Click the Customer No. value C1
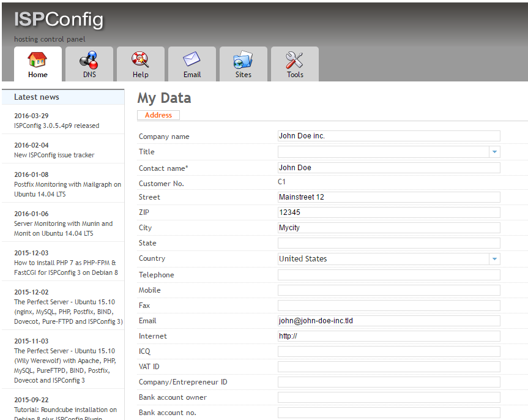This screenshot has height=420, width=528. (281, 182)
